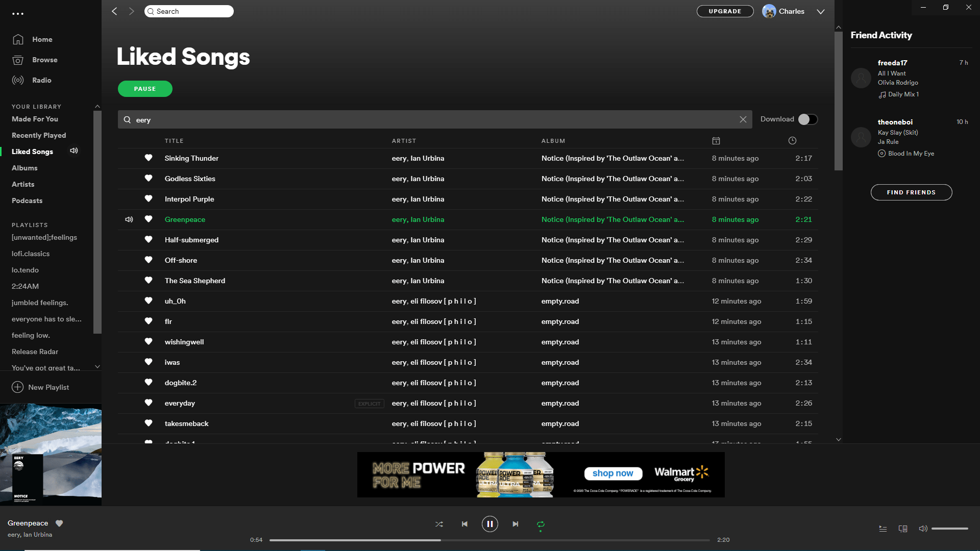This screenshot has height=551, width=980.
Task: Click theoneboi's friend avatar
Action: click(x=861, y=137)
